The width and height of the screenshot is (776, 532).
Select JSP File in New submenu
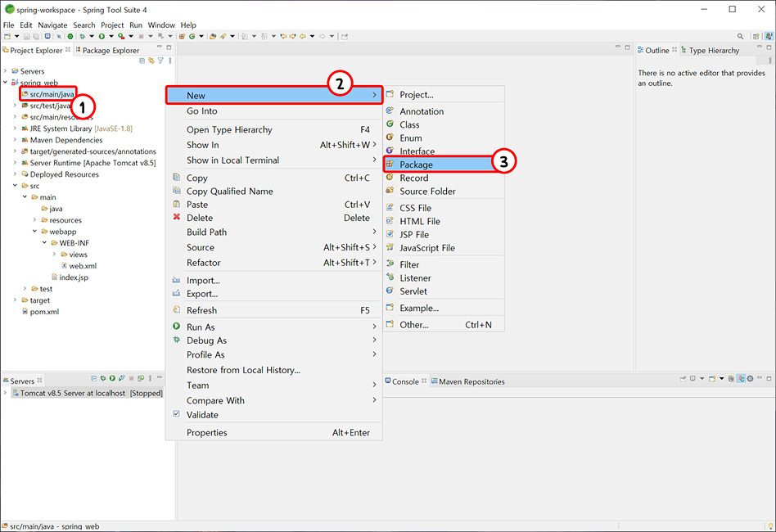(x=444, y=235)
